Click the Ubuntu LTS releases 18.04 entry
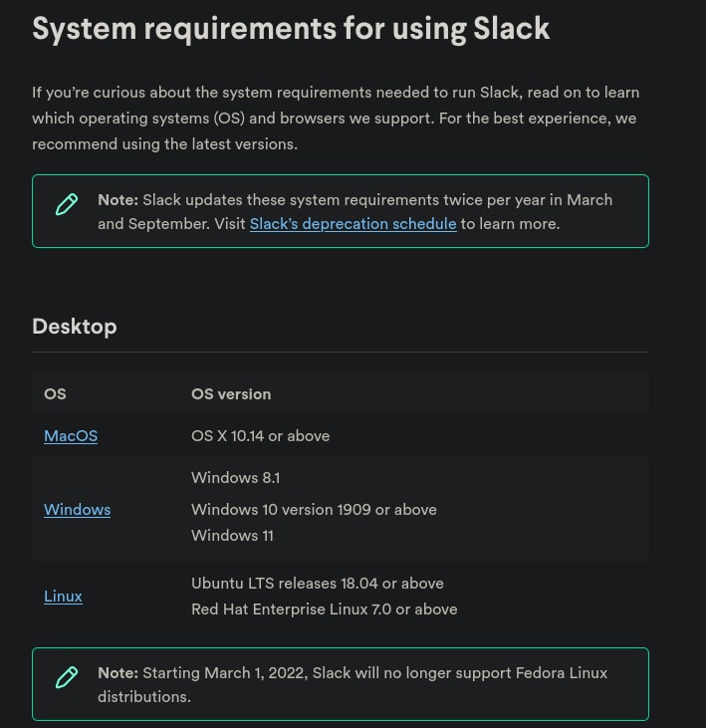 [317, 584]
